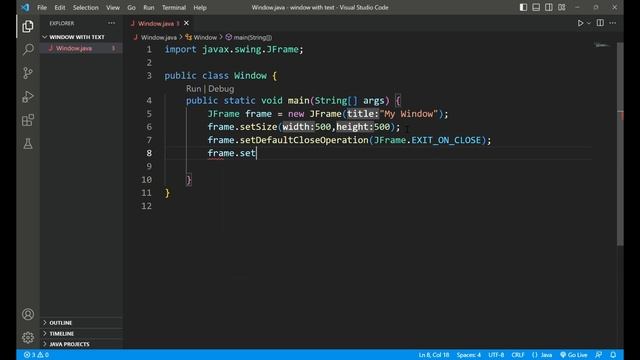This screenshot has height=360, width=640.
Task: Click line number 12 in gutter
Action: 146,206
